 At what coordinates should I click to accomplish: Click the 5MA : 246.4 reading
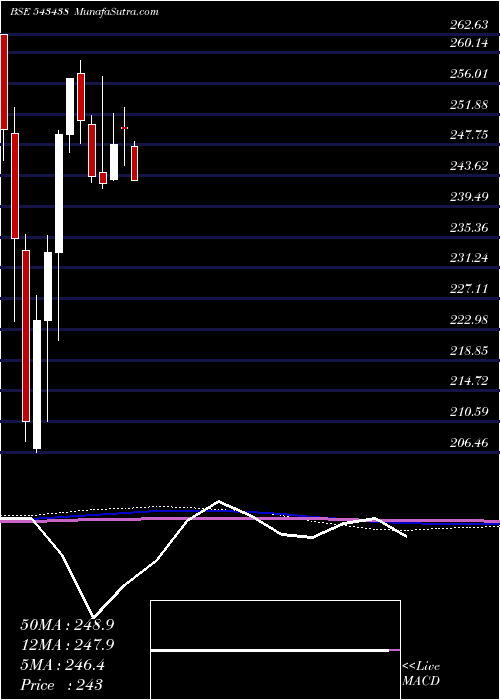click(x=62, y=665)
